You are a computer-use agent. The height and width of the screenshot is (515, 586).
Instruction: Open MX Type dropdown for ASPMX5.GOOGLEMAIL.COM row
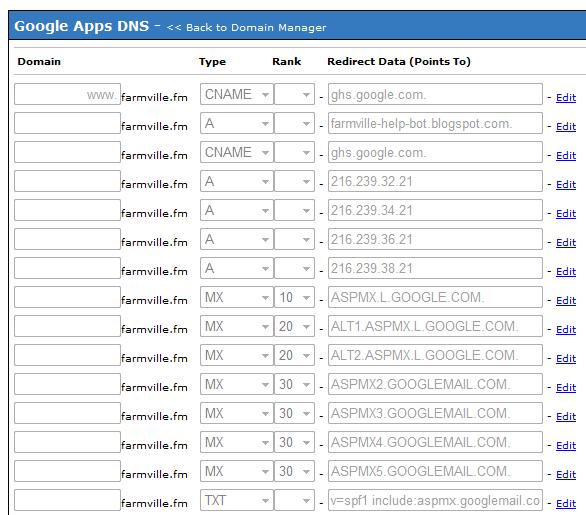237,471
